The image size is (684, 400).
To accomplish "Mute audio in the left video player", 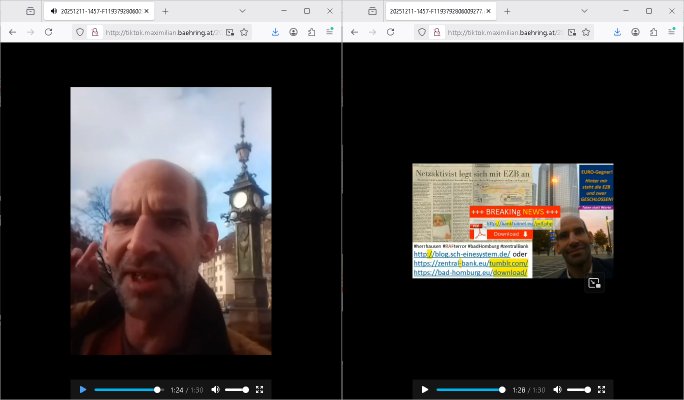I will (x=215, y=389).
